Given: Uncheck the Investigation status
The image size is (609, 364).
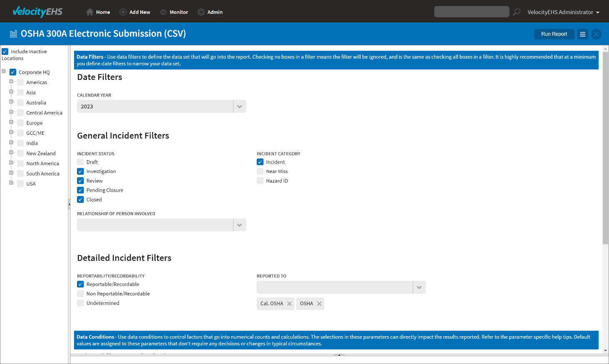Looking at the screenshot, I should (81, 171).
